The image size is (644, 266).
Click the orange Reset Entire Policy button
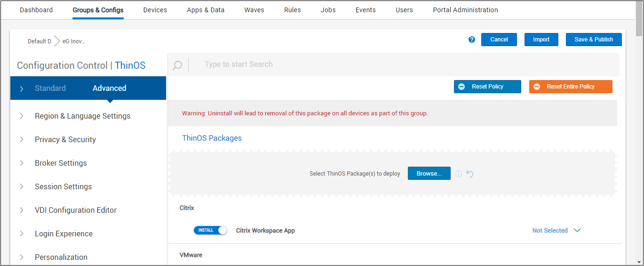tap(571, 87)
